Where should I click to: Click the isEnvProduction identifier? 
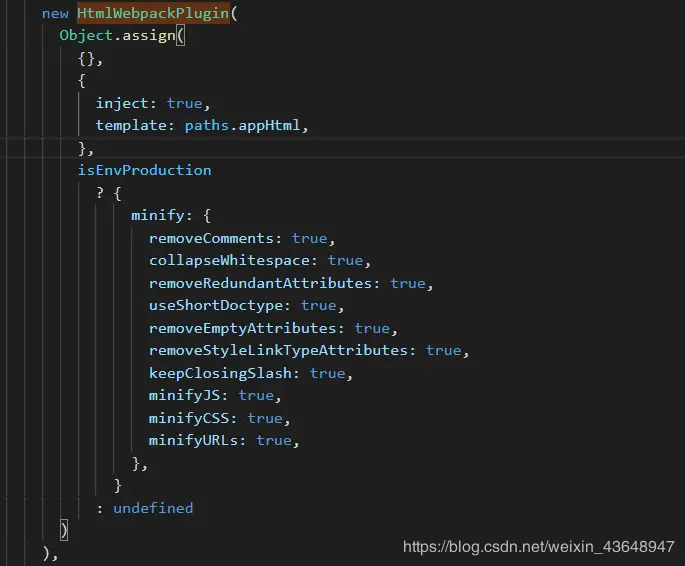(x=144, y=170)
